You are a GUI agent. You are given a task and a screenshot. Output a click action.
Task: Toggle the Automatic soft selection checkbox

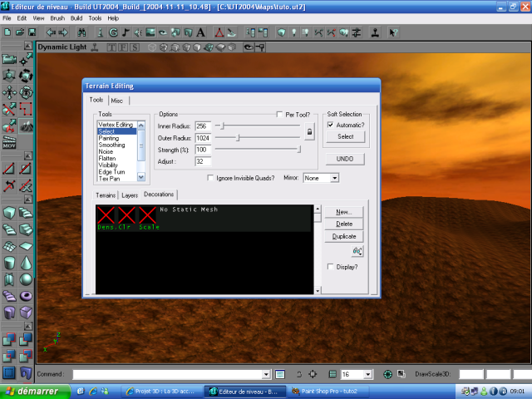[x=331, y=125]
